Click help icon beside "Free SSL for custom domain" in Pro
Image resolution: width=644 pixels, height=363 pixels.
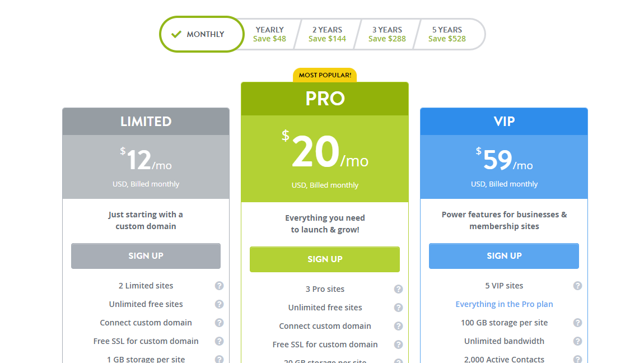399,345
